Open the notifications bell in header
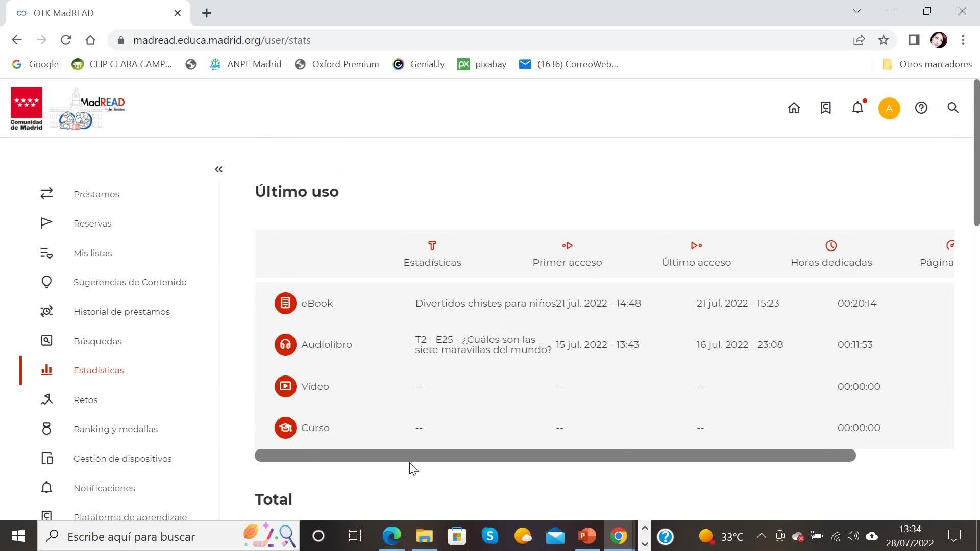 click(857, 108)
